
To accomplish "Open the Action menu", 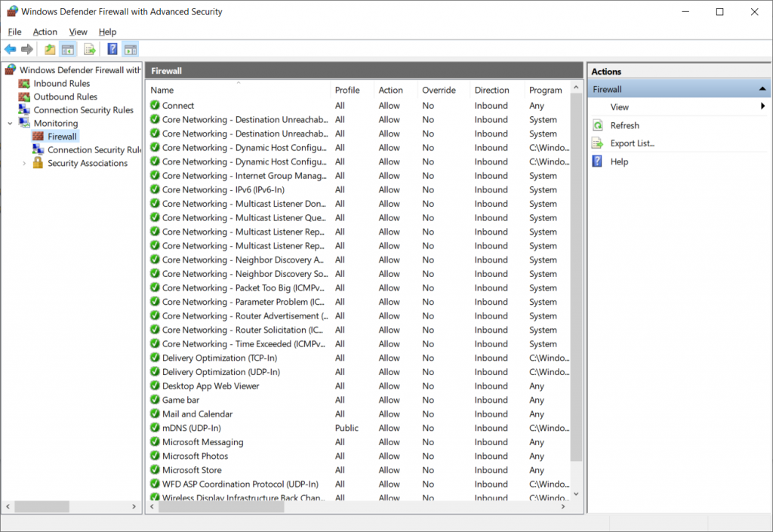I will [x=45, y=32].
